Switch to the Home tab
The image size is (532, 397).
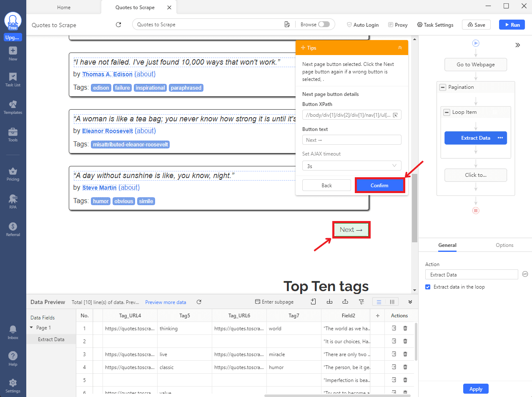(64, 8)
